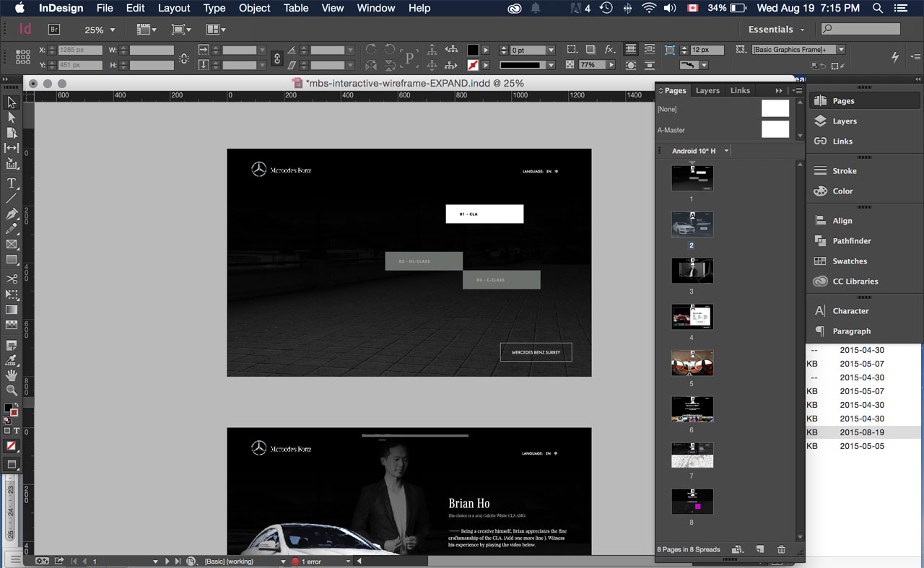Select the Line tool
This screenshot has height=568, width=924.
12,198
